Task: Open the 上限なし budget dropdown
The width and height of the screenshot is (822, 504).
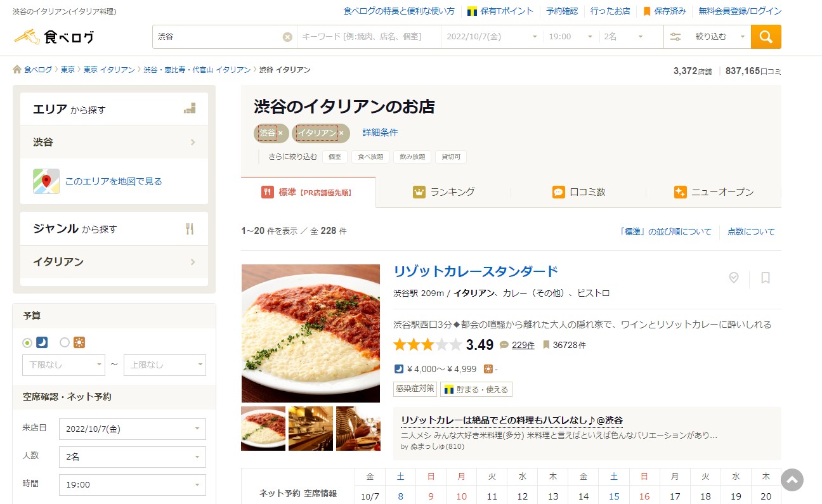Action: pyautogui.click(x=165, y=365)
